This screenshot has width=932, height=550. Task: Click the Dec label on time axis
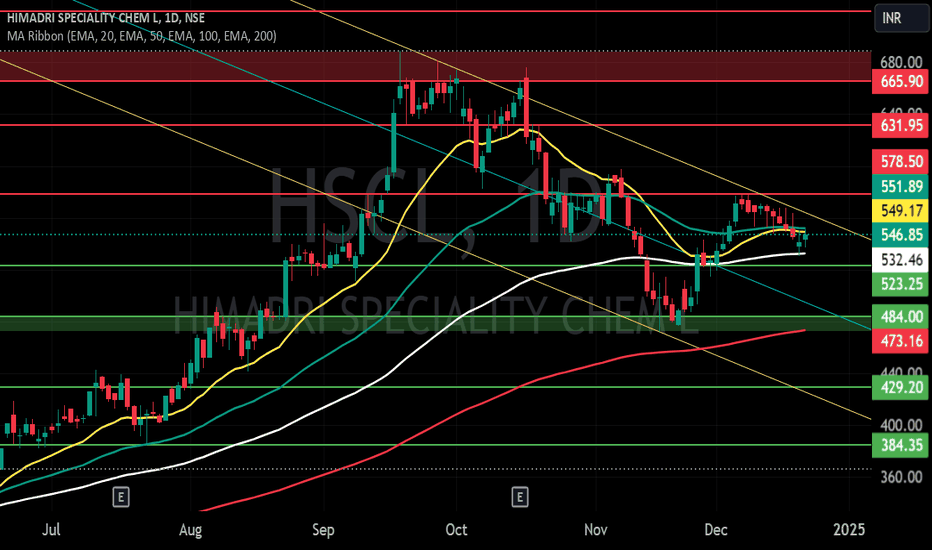tap(716, 529)
